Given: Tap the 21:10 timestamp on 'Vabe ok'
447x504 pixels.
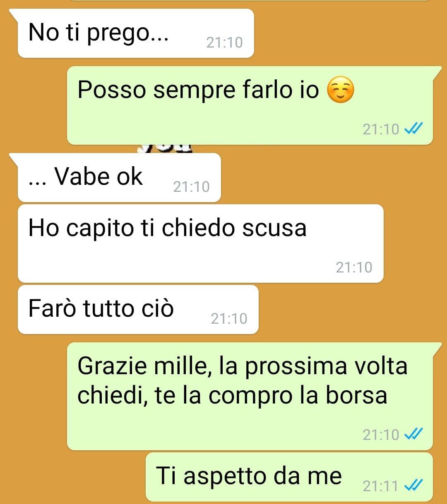Looking at the screenshot, I should tap(191, 187).
